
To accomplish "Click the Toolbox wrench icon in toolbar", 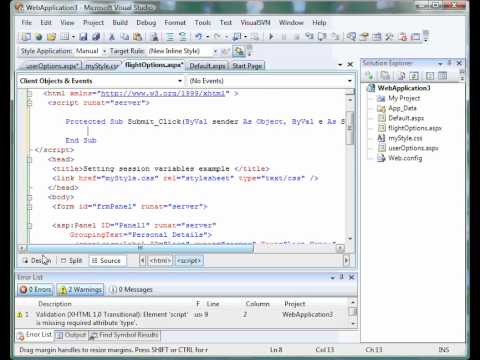I will 389,36.
